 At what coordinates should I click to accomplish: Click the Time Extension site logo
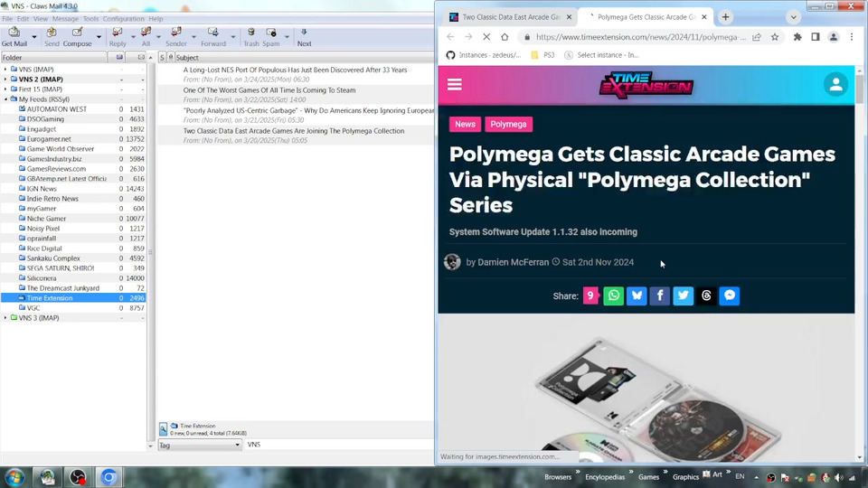[x=646, y=85]
